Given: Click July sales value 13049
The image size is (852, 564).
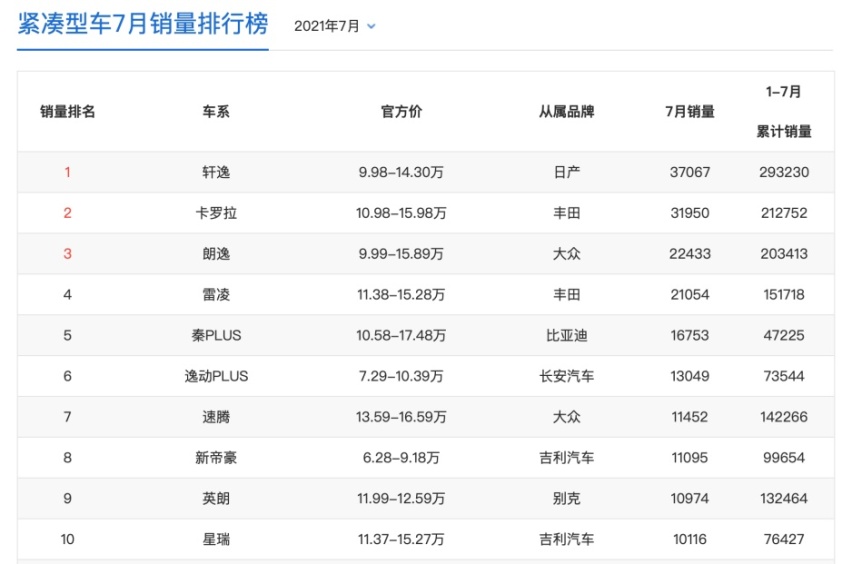Looking at the screenshot, I should 690,376.
